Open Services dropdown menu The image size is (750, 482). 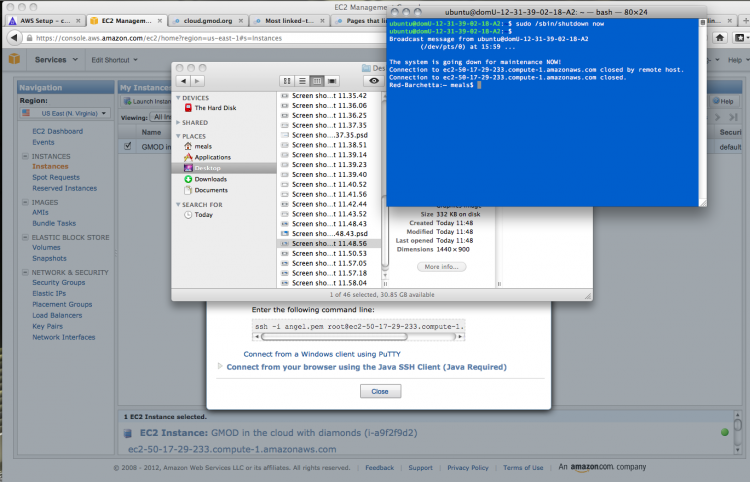click(56, 60)
